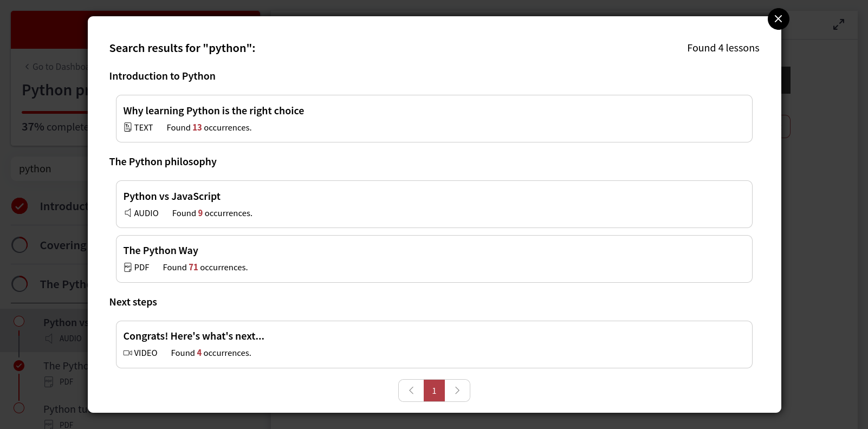Click the audio speaker icon on Python vs JavaScript
Screen dimensions: 868x429
(128, 212)
